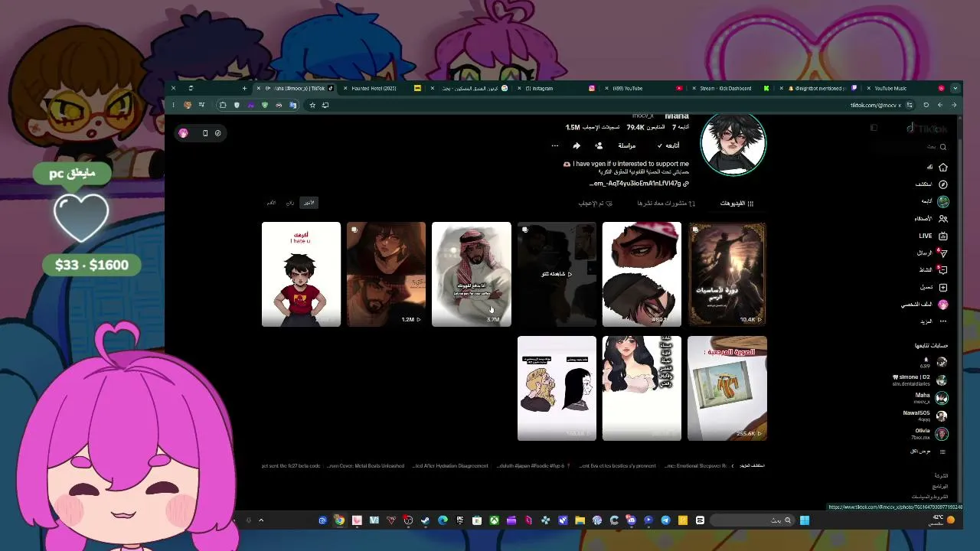Image resolution: width=980 pixels, height=551 pixels.
Task: Click the Message button on the profile
Action: coord(627,145)
